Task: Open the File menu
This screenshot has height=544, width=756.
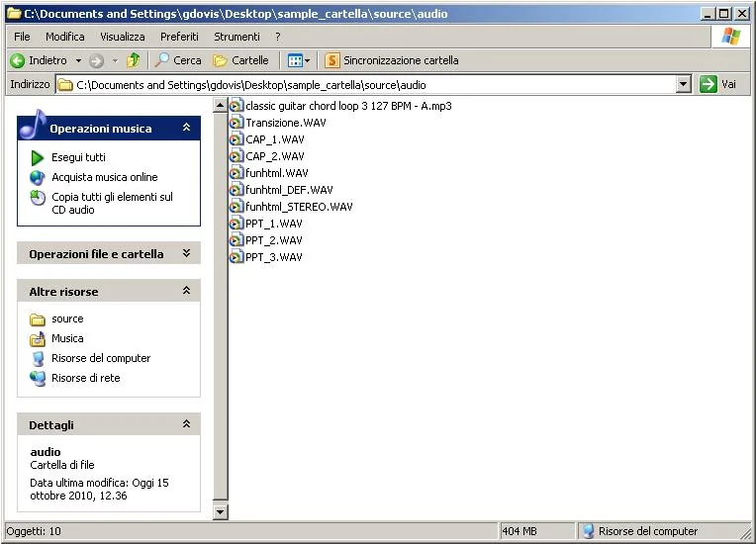Action: (22, 37)
